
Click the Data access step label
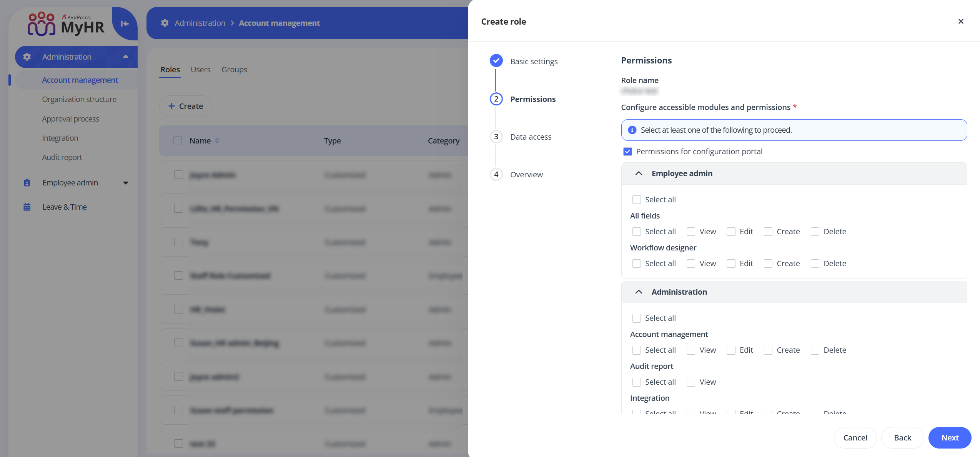531,137
